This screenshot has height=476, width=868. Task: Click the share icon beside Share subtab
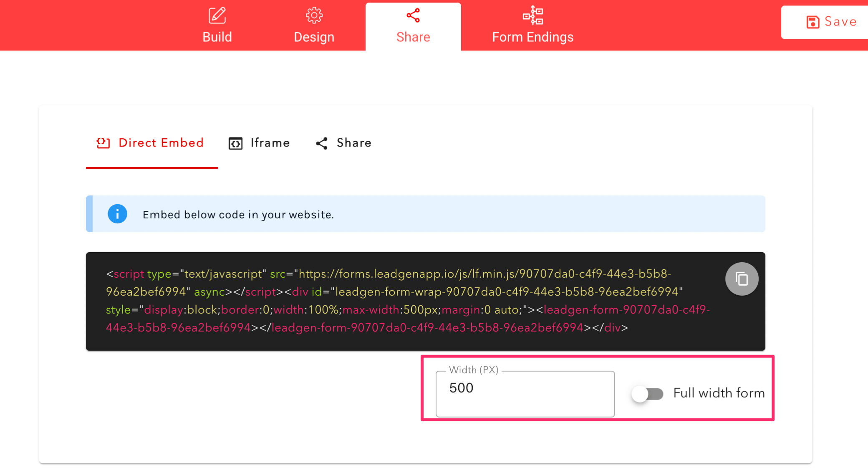tap(322, 144)
